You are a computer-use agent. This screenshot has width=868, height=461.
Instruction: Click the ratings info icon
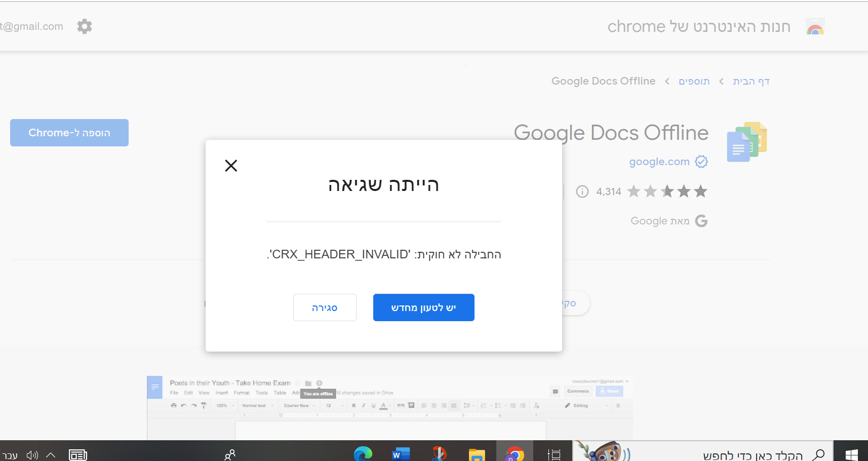click(582, 191)
